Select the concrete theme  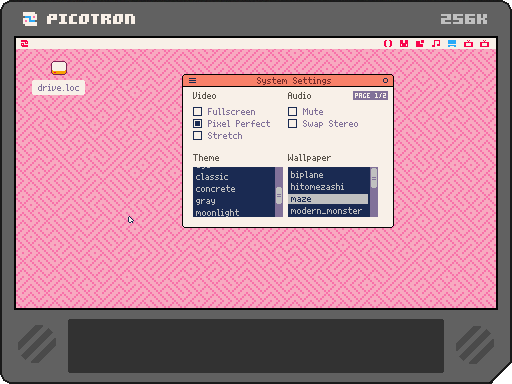pyautogui.click(x=234, y=189)
